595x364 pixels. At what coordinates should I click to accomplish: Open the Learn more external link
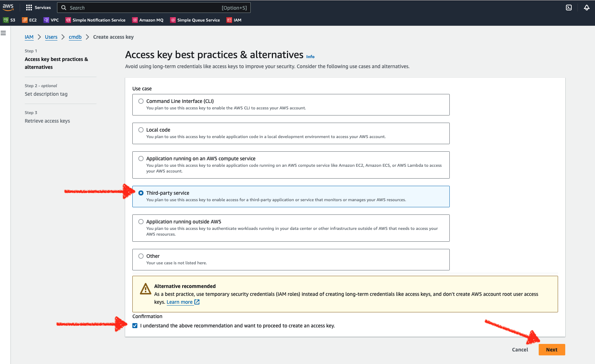(183, 302)
